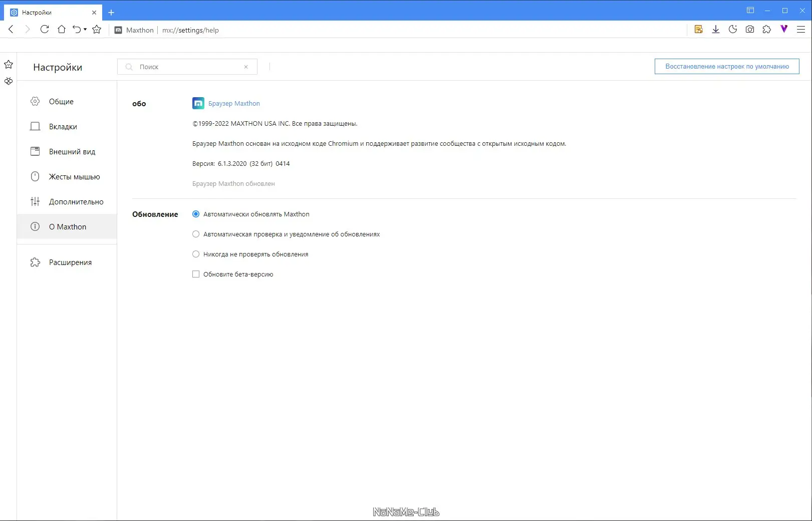Click the Поиск settings search field
This screenshot has width=812, height=521.
(187, 67)
